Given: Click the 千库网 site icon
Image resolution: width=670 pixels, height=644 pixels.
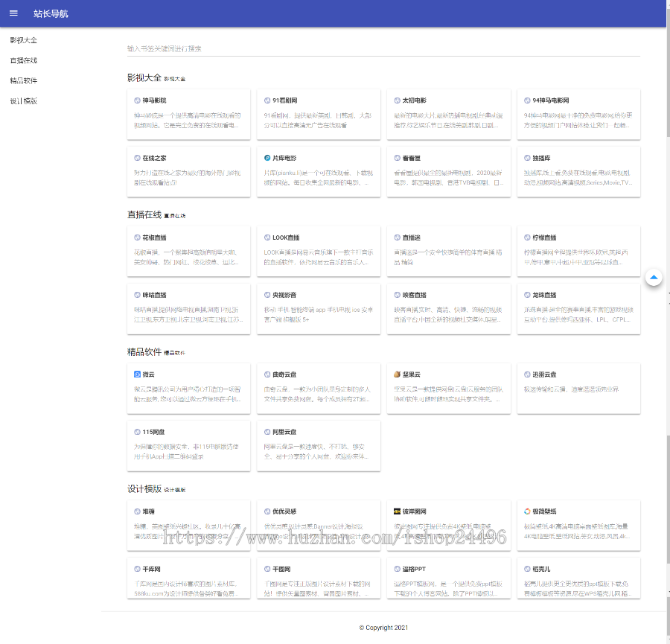Looking at the screenshot, I should pyautogui.click(x=137, y=570).
